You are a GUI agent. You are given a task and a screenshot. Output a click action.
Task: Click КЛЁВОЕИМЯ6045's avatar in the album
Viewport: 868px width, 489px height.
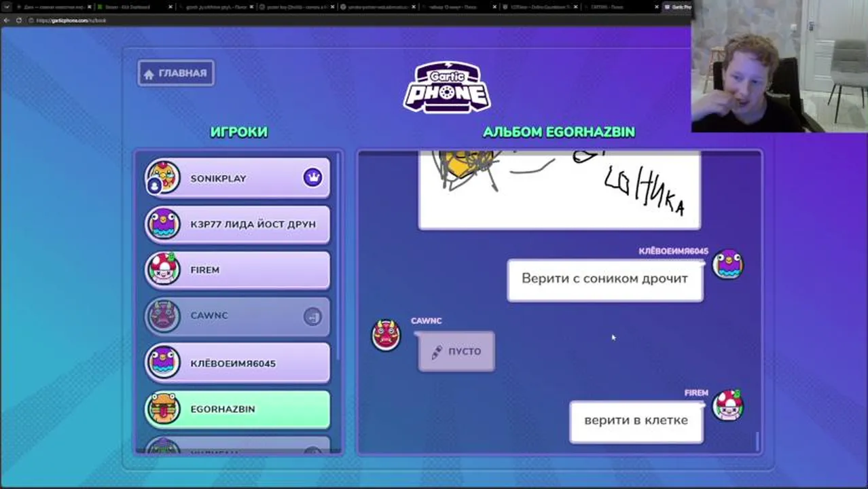(x=728, y=264)
